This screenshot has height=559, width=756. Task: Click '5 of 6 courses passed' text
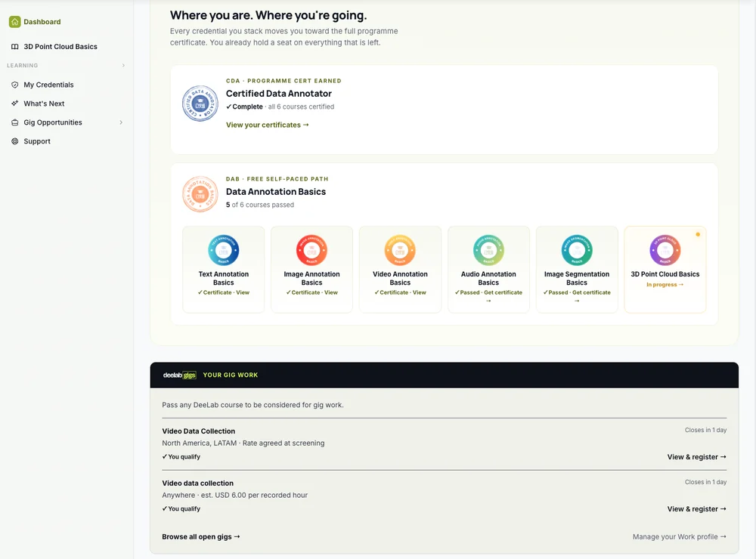(260, 205)
